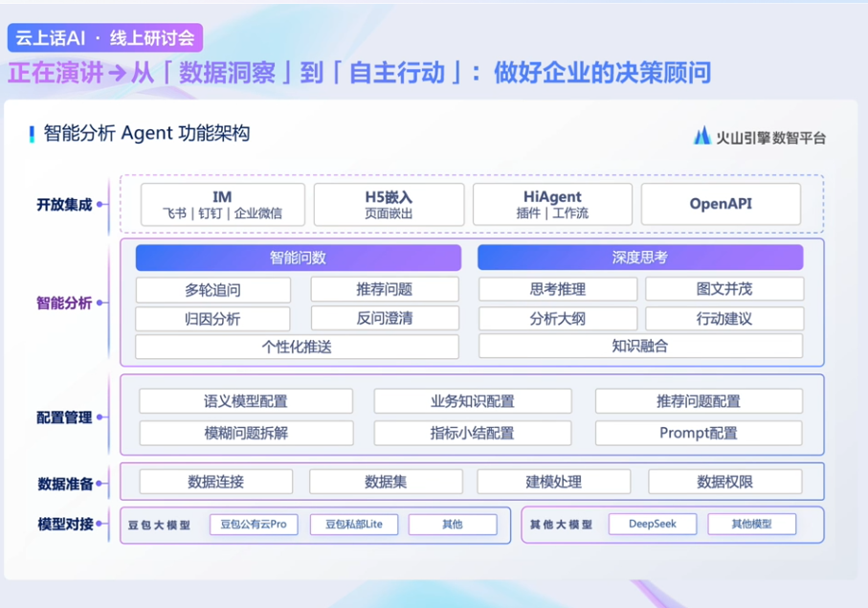Click the 数据集 box

(386, 482)
